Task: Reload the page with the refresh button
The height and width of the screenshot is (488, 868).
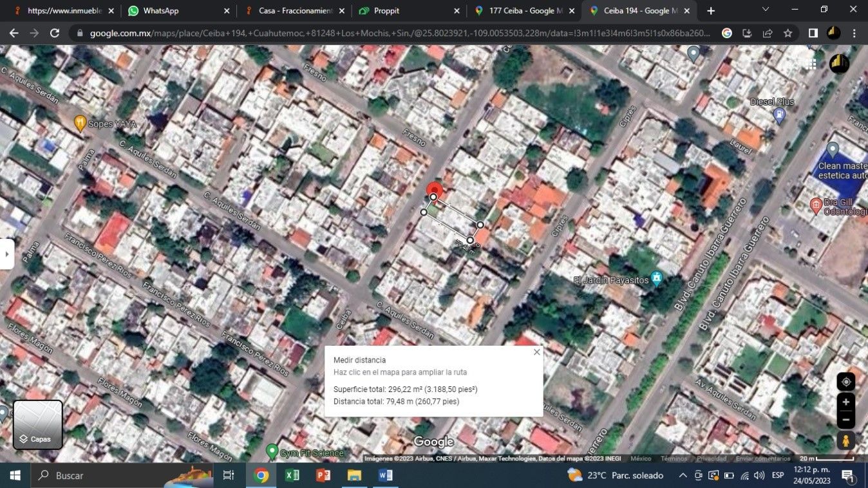Action: 55,33
